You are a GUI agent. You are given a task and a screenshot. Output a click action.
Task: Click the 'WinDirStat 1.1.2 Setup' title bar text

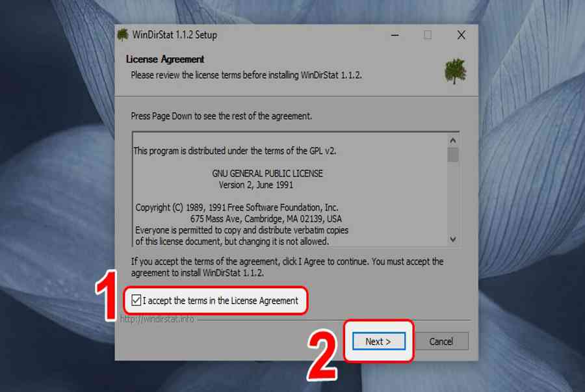tap(175, 35)
